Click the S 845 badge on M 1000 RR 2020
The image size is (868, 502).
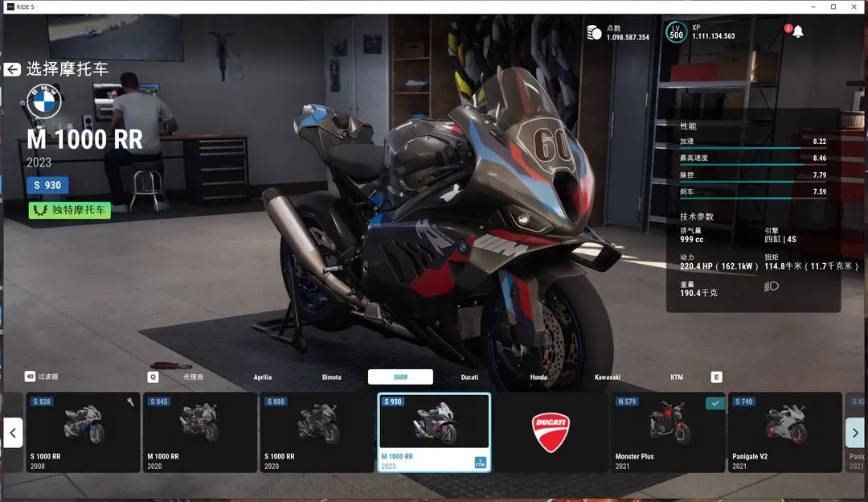point(158,401)
